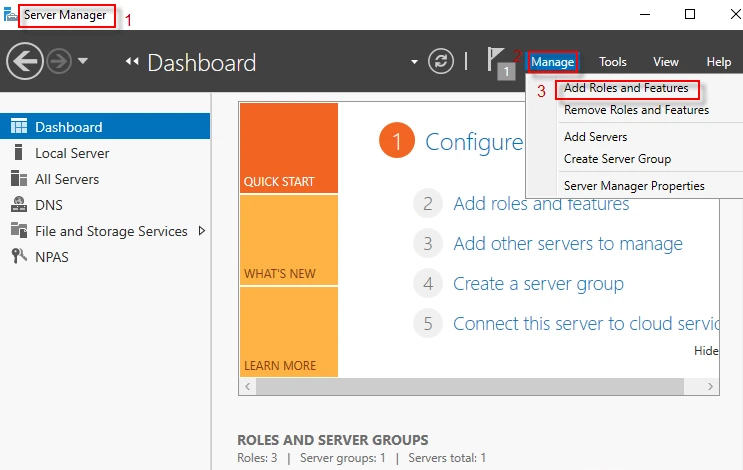Expand File and Storage Services arrow
This screenshot has width=743, height=470.
pyautogui.click(x=202, y=231)
